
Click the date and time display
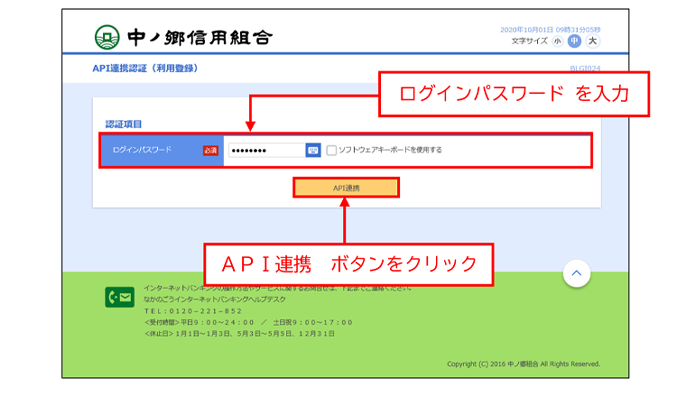pos(550,29)
